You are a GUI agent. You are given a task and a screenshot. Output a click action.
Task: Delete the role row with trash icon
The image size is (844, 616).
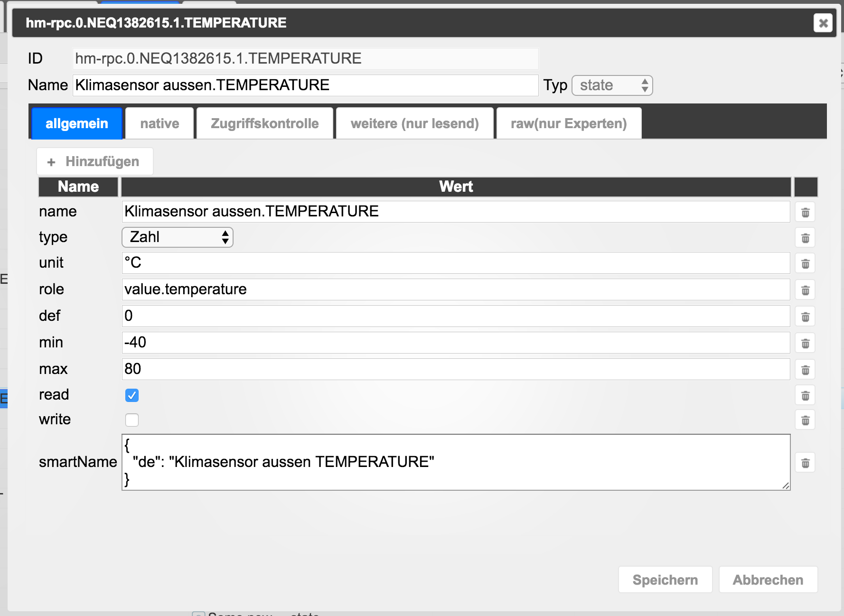tap(805, 290)
